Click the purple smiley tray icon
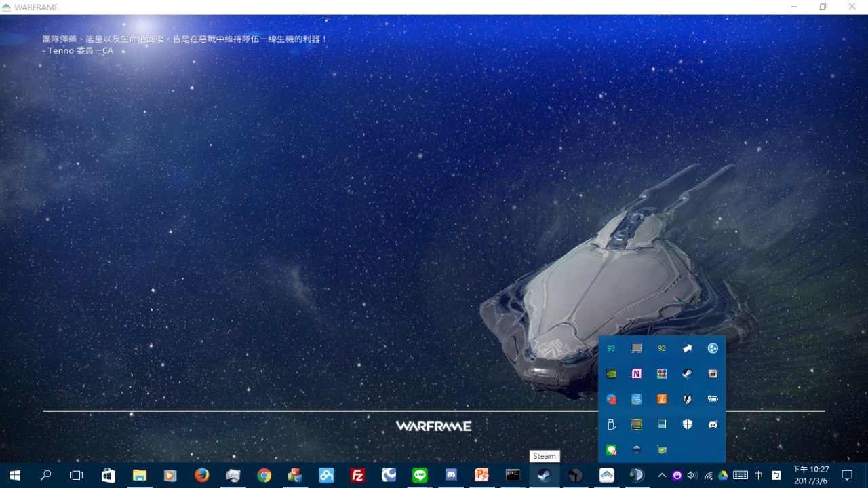Image resolution: width=868 pixels, height=488 pixels. (677, 476)
